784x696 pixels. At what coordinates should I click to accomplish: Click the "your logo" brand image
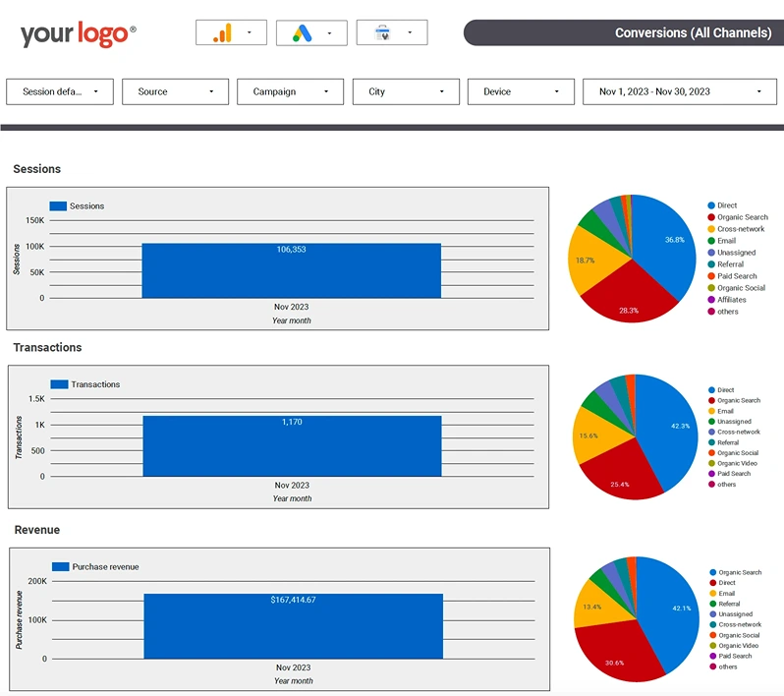tap(78, 34)
